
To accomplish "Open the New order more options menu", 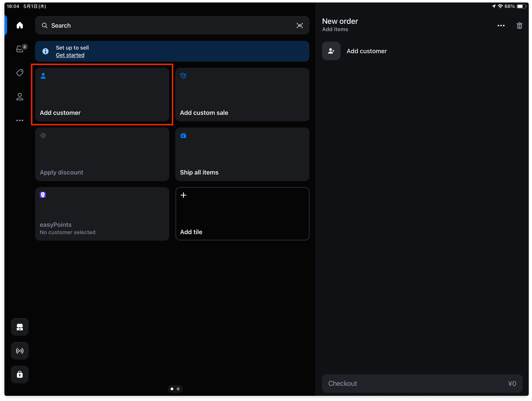I will [x=501, y=26].
